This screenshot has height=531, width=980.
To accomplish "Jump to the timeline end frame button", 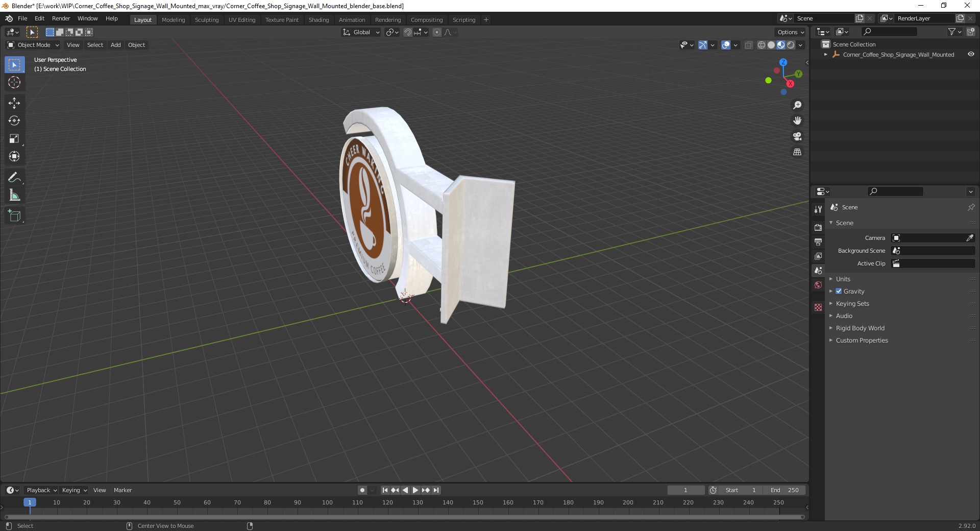I will pyautogui.click(x=436, y=490).
